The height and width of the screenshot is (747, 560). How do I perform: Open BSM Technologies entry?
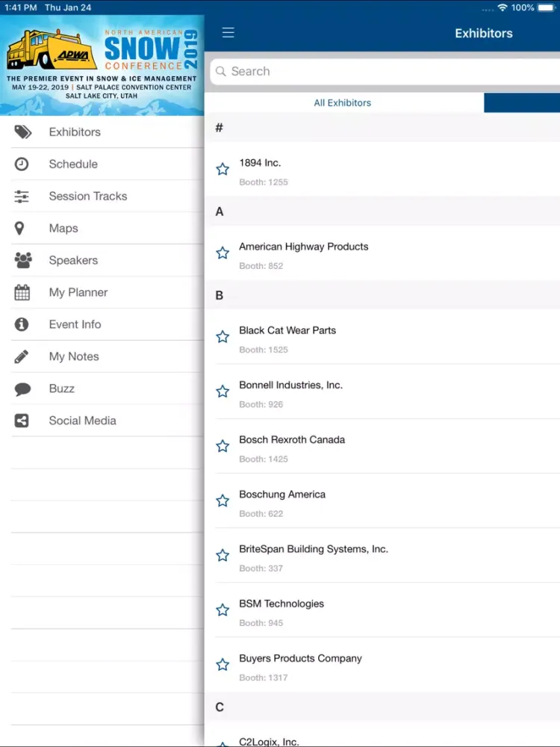(382, 610)
